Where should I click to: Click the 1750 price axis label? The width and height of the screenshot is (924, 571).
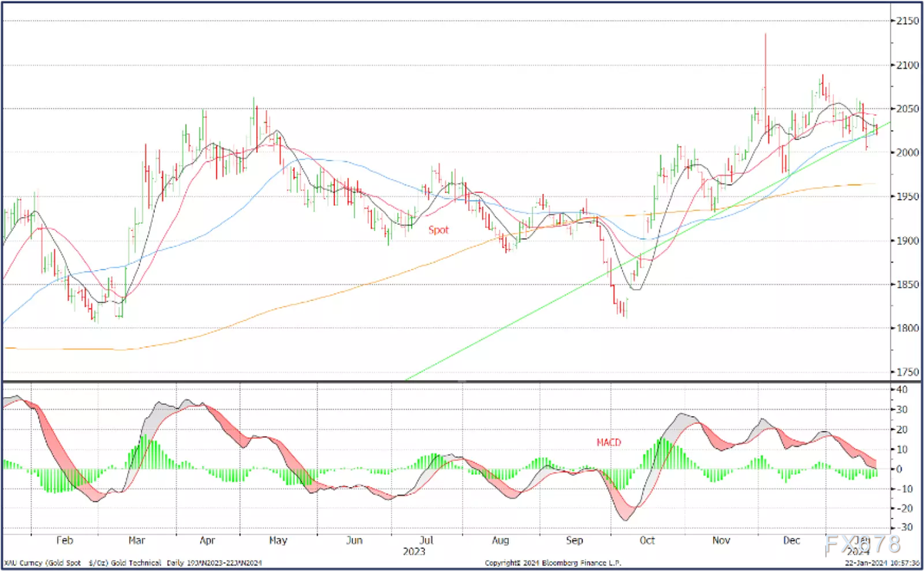(901, 372)
